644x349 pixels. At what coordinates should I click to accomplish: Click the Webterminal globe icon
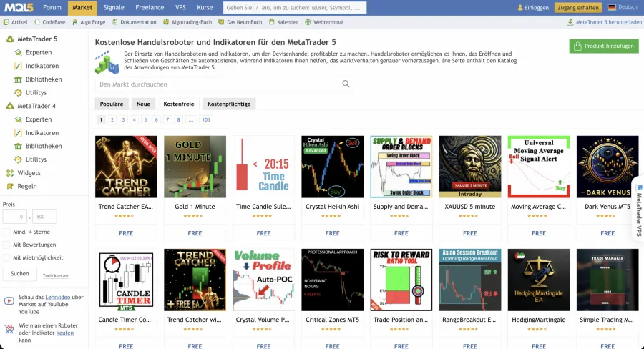pyautogui.click(x=308, y=22)
